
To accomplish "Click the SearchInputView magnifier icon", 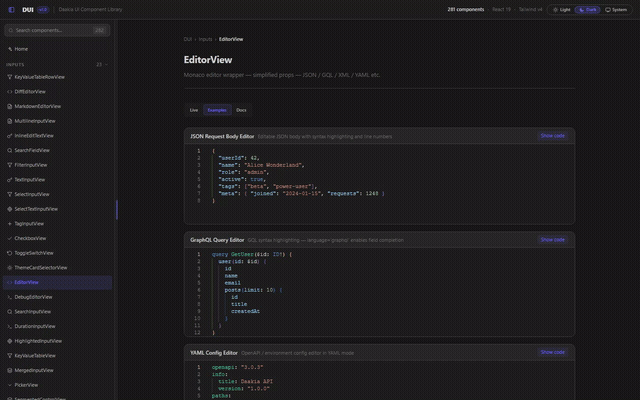I will coord(10,312).
